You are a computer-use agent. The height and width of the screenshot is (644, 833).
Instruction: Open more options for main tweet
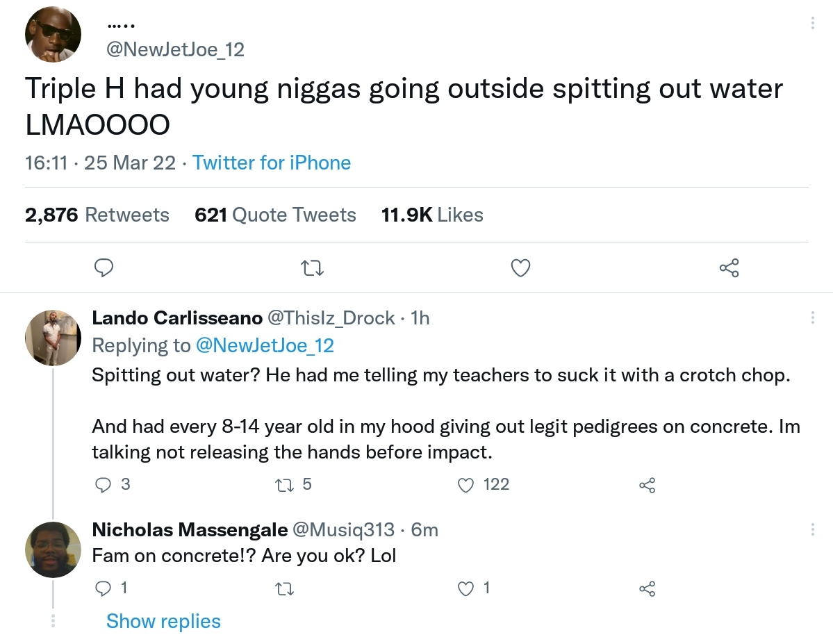[813, 24]
